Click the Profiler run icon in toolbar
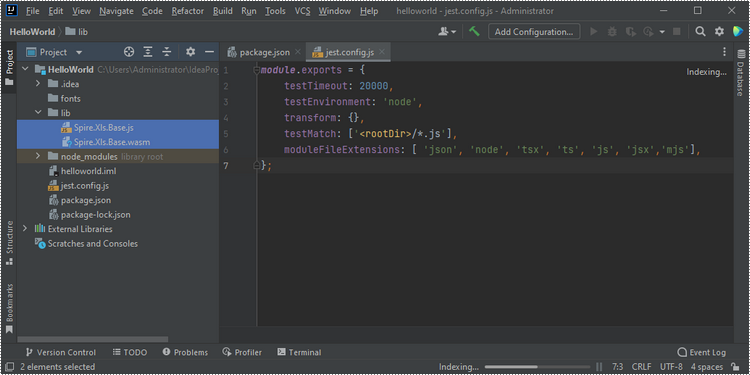The height and width of the screenshot is (375, 750). tap(649, 32)
